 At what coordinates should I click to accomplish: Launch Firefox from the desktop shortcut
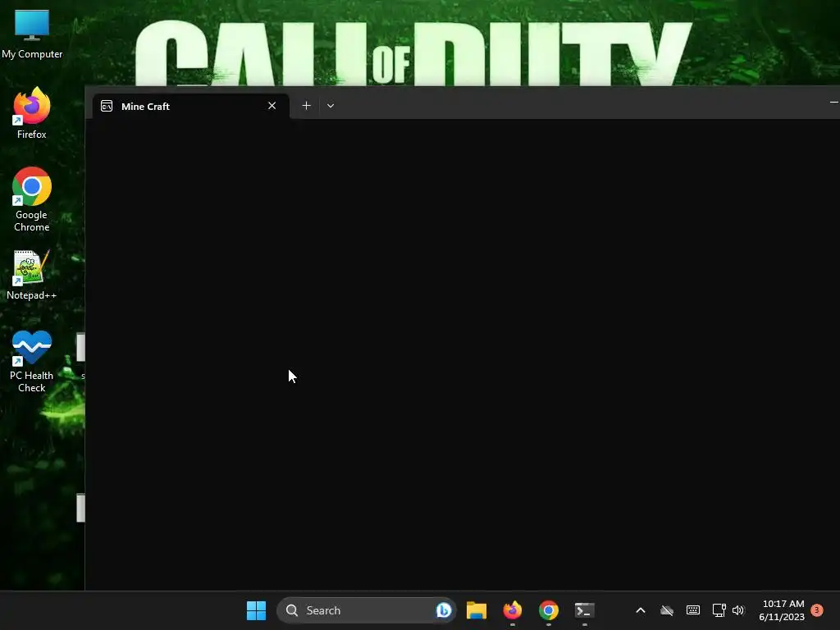pyautogui.click(x=32, y=113)
